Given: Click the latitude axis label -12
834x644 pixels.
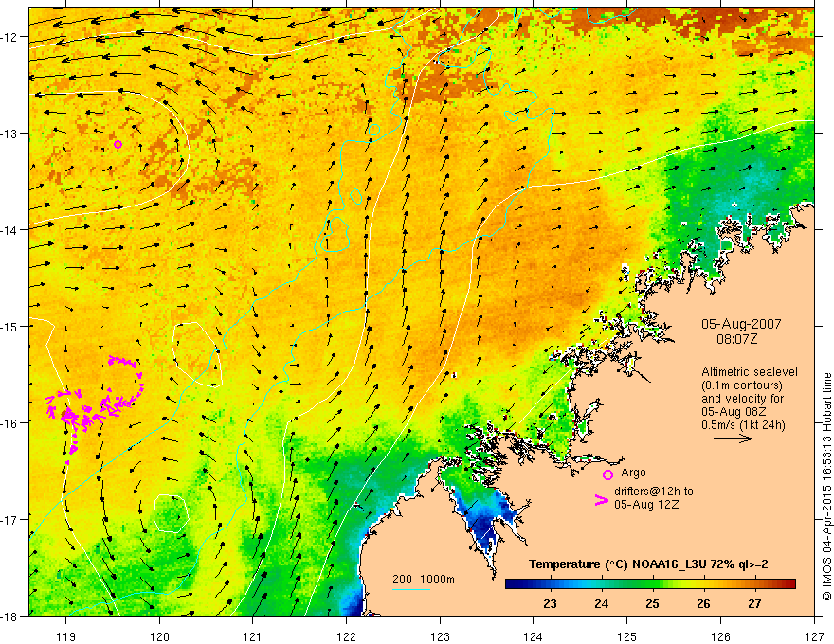Looking at the screenshot, I should click(10, 37).
